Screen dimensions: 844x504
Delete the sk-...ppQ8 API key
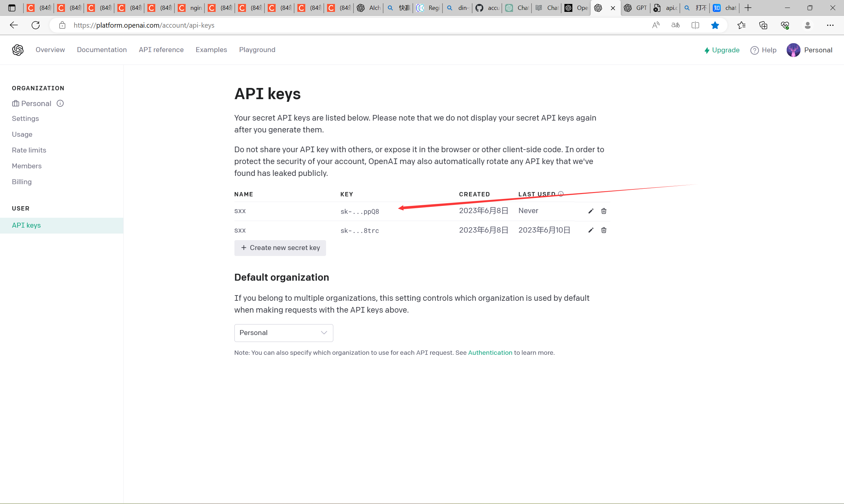603,211
